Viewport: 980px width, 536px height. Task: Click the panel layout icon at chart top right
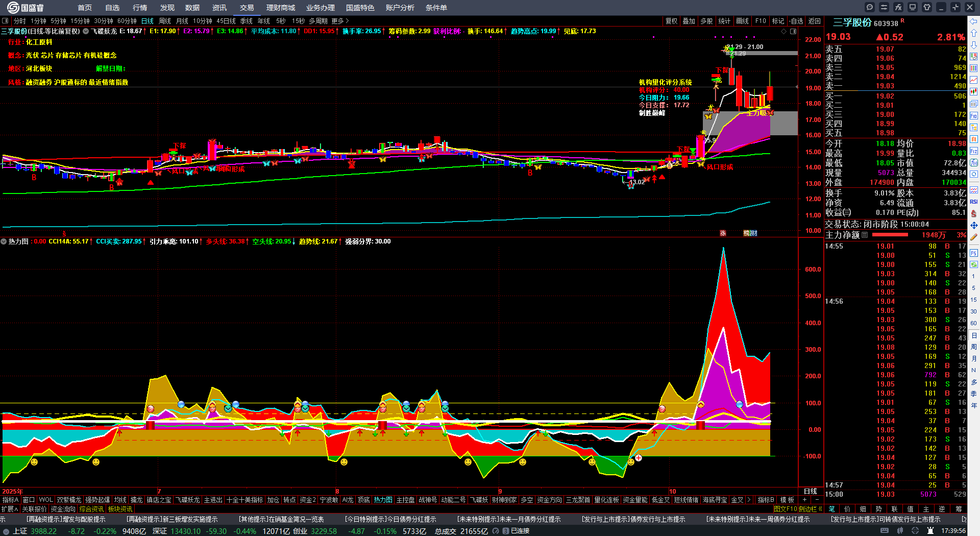tap(793, 31)
